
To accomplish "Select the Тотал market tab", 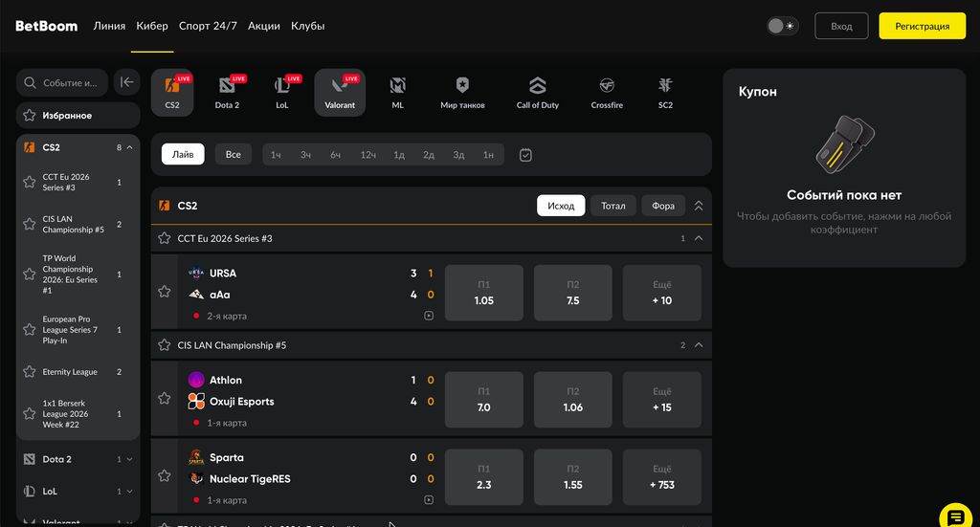I will 613,206.
